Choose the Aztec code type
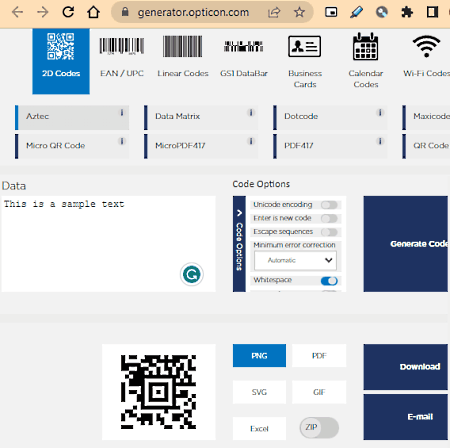This screenshot has width=450, height=448. (x=72, y=117)
